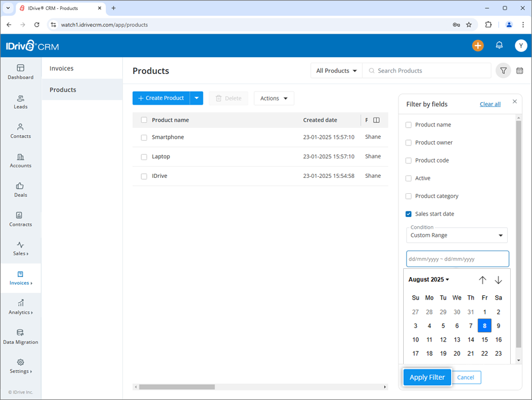The width and height of the screenshot is (532, 400).
Task: Click the Clear all link
Action: coord(490,103)
